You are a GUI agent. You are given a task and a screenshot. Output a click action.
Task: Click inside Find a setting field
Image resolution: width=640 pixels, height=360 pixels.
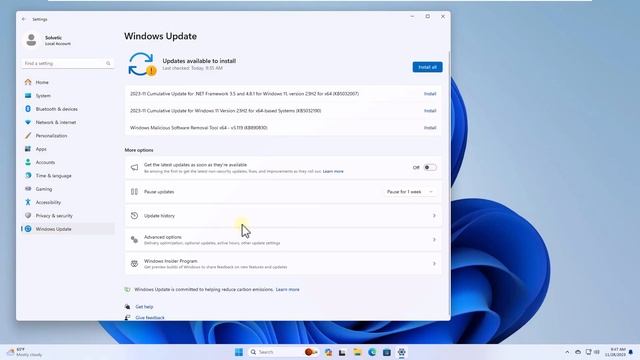pos(67,63)
